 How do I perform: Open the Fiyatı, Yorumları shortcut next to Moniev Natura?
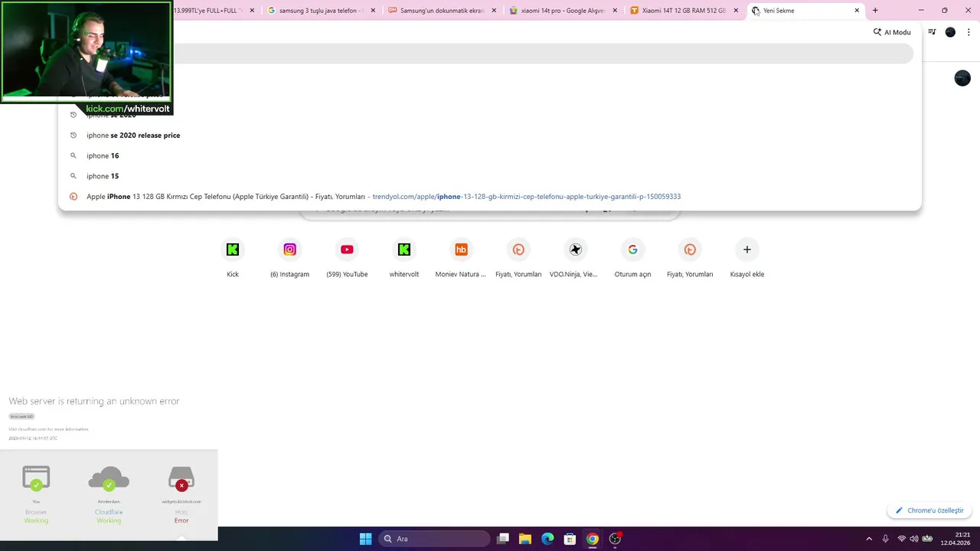518,259
